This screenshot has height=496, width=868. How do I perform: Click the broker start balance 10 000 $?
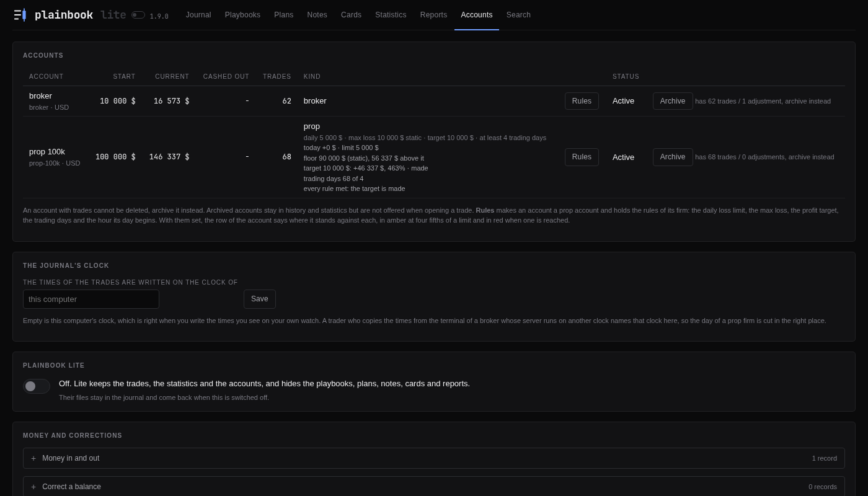tap(118, 101)
